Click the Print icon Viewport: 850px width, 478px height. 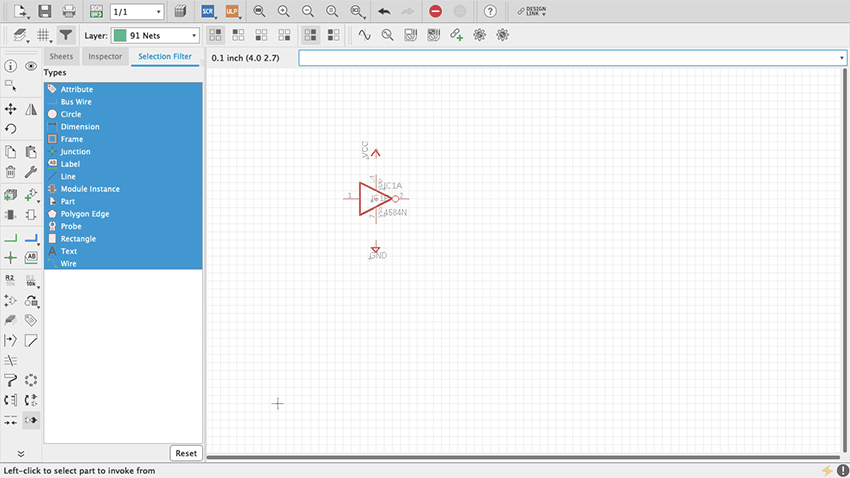point(69,11)
